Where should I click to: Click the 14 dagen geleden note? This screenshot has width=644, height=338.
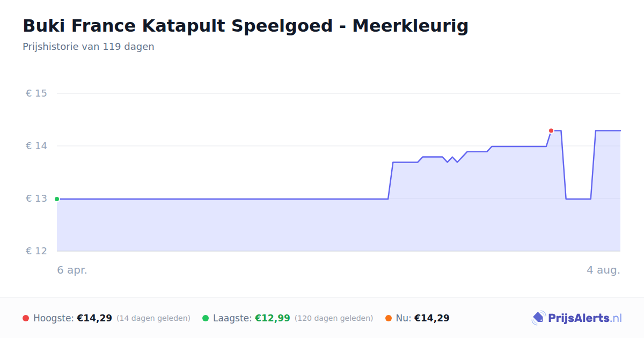[153, 318]
